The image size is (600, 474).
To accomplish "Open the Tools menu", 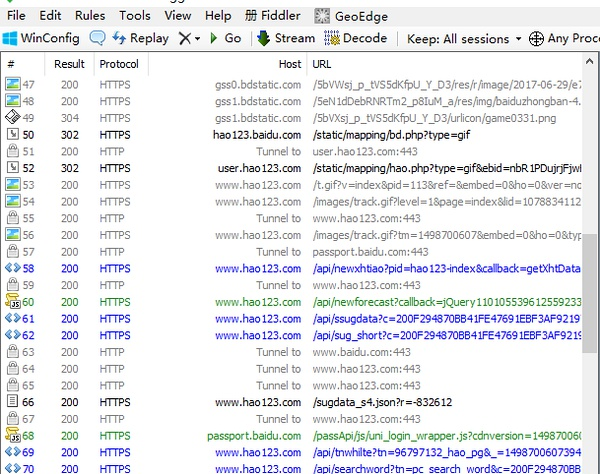I will 135,15.
